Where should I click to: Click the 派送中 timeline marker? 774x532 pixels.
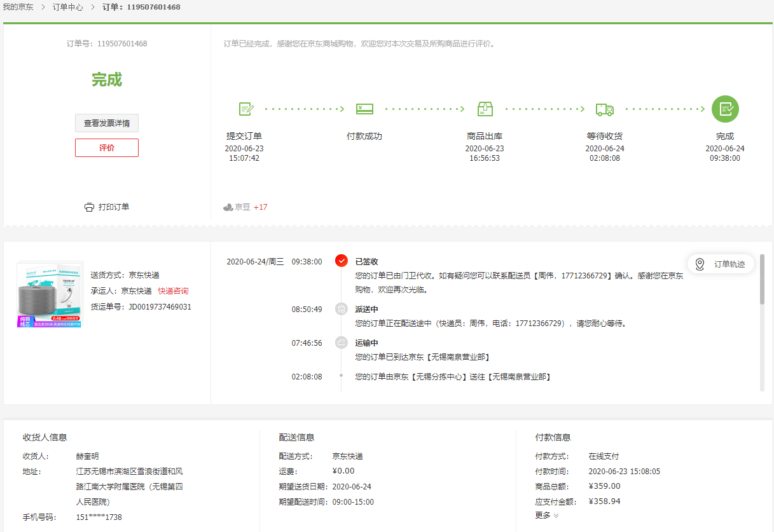(342, 310)
